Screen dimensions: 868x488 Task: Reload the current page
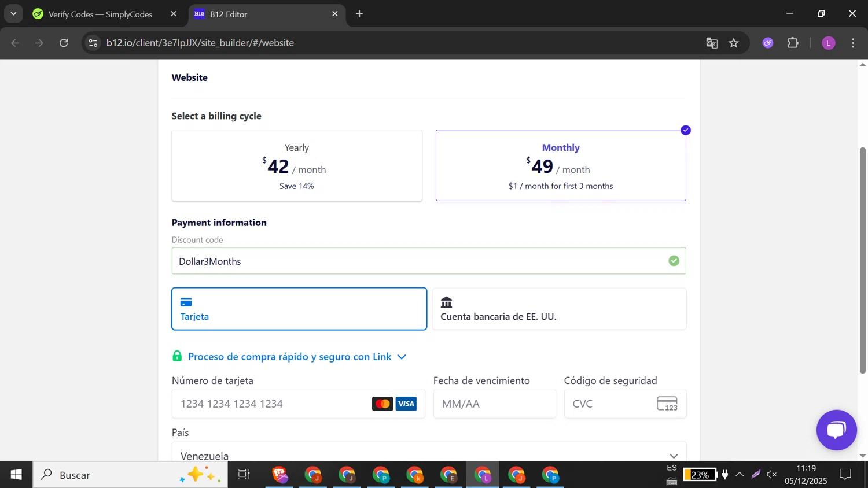click(64, 43)
